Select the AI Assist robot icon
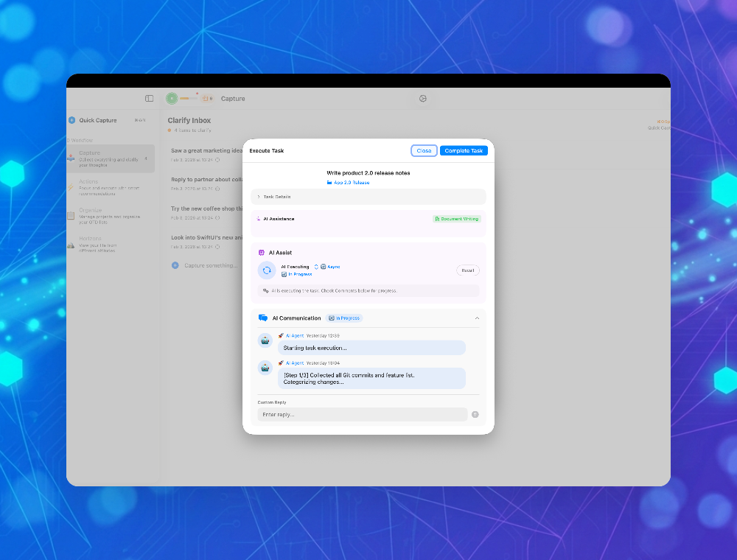This screenshot has width=737, height=560. click(x=262, y=252)
